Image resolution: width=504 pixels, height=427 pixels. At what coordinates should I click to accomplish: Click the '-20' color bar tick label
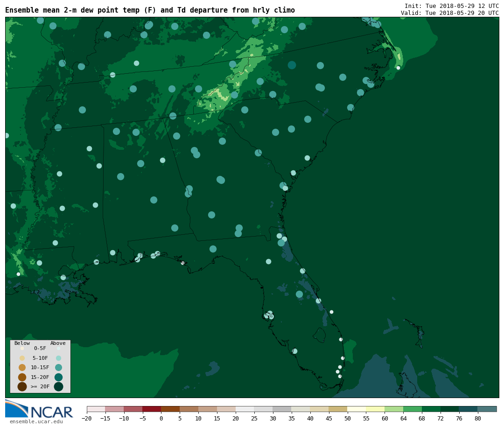pos(87,418)
